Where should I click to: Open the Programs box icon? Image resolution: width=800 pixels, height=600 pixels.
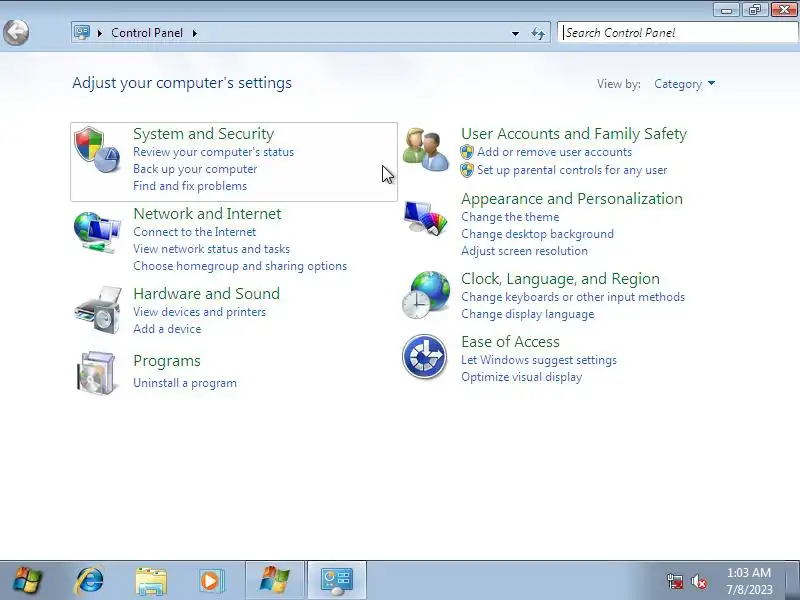click(x=97, y=373)
